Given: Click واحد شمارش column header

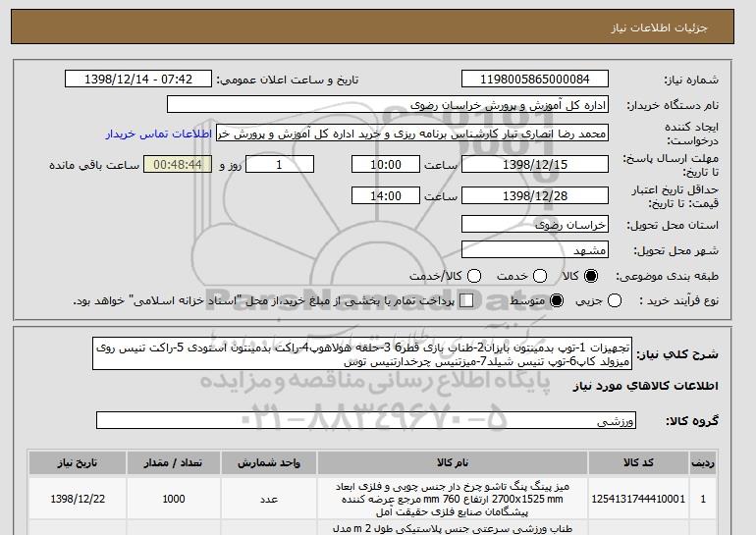Looking at the screenshot, I should 269,462.
